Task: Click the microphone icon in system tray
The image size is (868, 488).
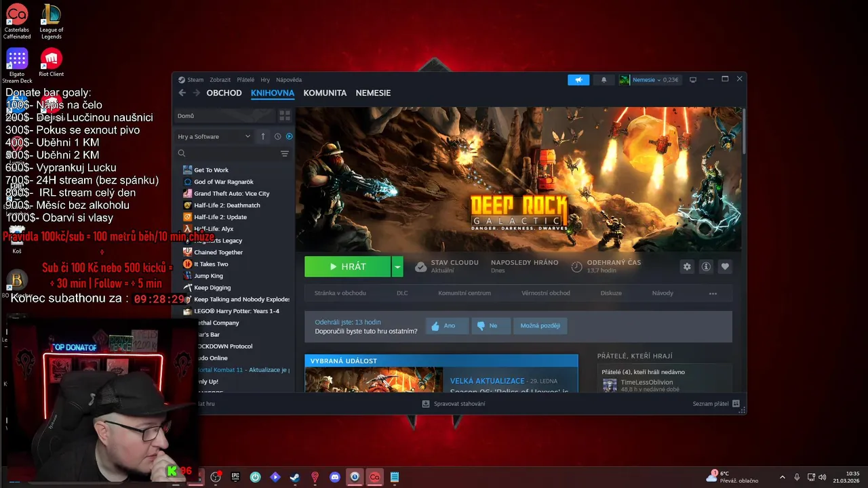Action: (797, 477)
